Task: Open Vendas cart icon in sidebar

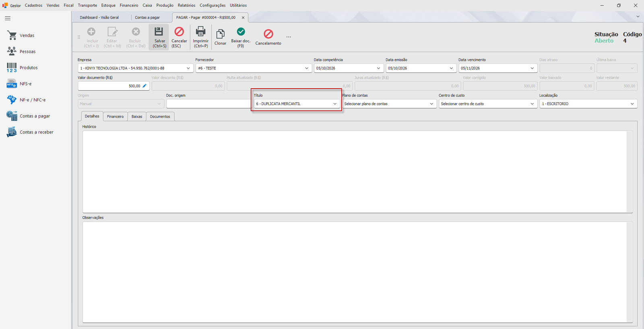Action: coord(12,35)
